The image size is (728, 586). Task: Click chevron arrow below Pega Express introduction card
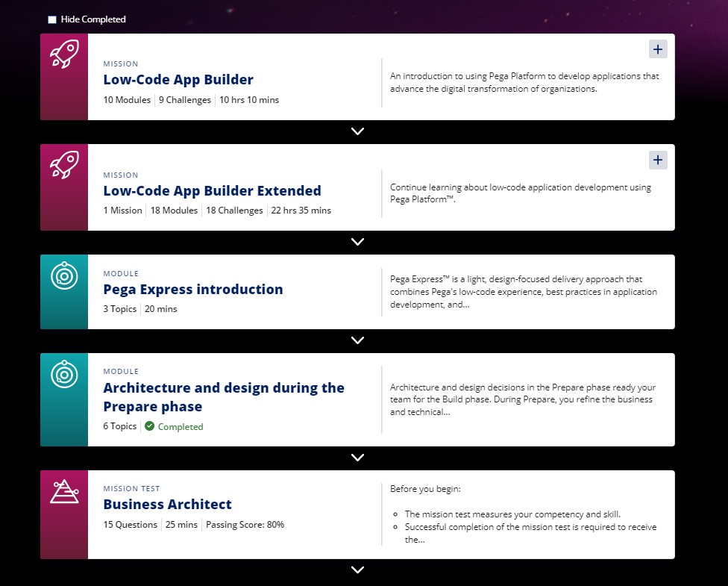pyautogui.click(x=357, y=340)
